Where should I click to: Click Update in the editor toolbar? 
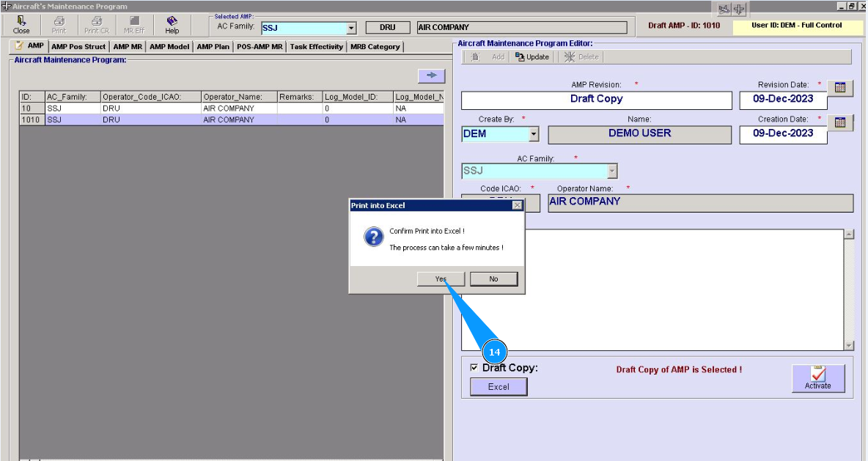[x=532, y=57]
